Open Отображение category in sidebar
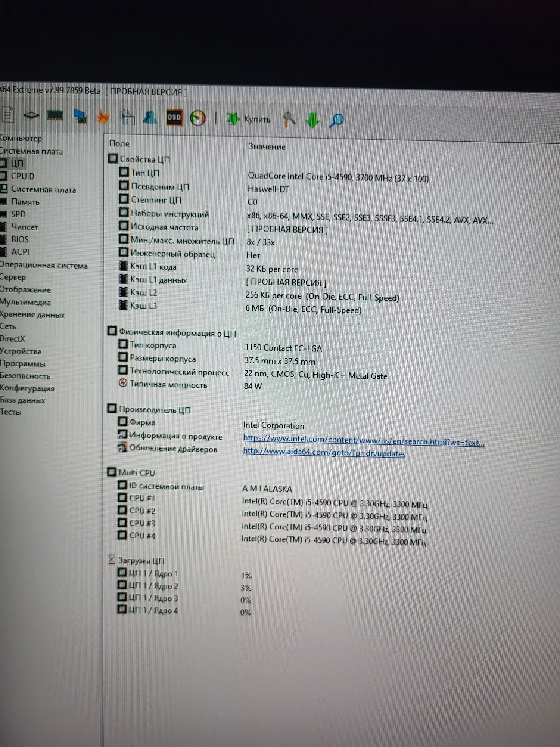 25,290
